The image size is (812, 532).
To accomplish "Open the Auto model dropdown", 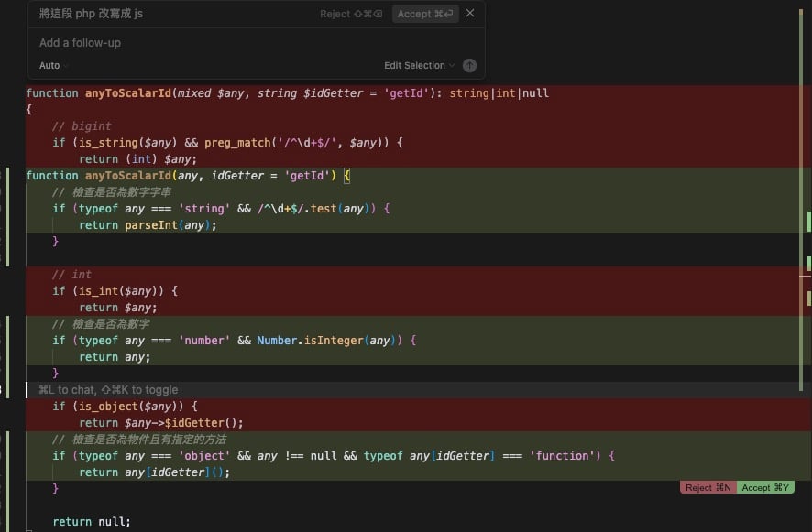I will point(53,65).
